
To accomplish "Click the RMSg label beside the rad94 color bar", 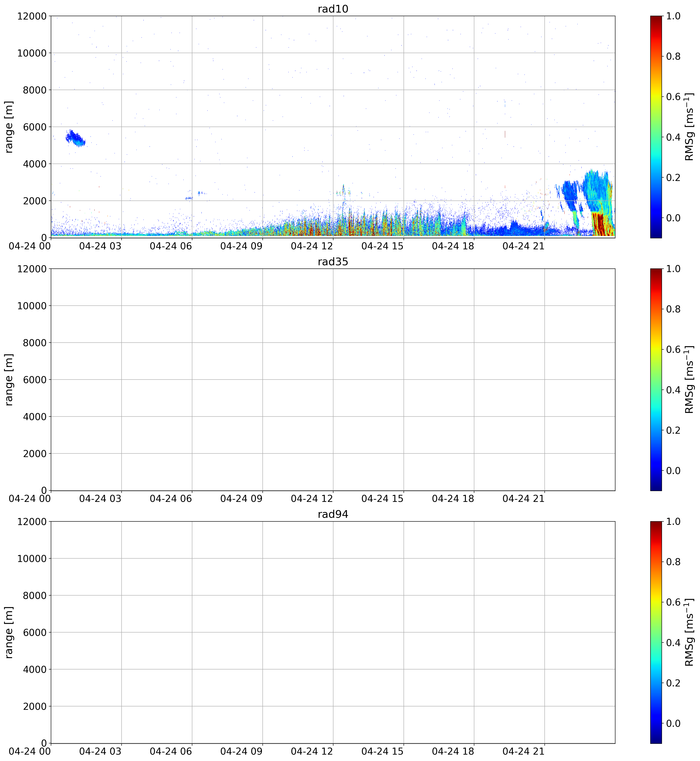I will click(x=689, y=632).
